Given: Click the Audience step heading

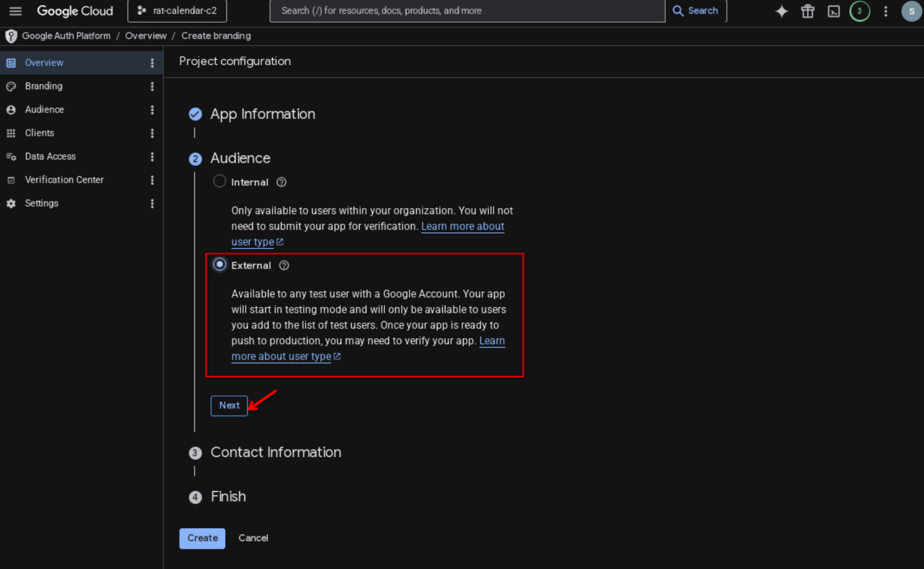Looking at the screenshot, I should (240, 159).
